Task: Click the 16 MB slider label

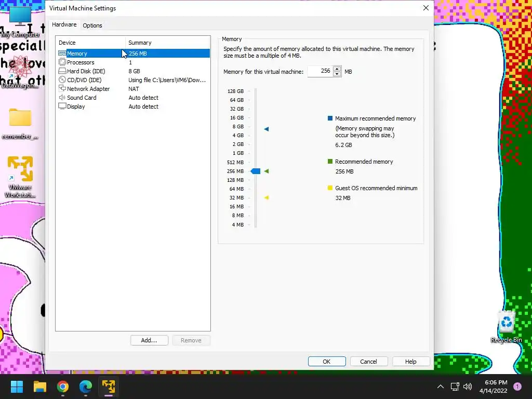Action: (x=236, y=206)
